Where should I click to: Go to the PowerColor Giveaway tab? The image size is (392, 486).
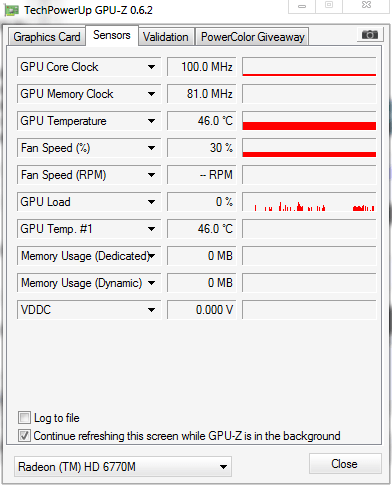tap(253, 37)
